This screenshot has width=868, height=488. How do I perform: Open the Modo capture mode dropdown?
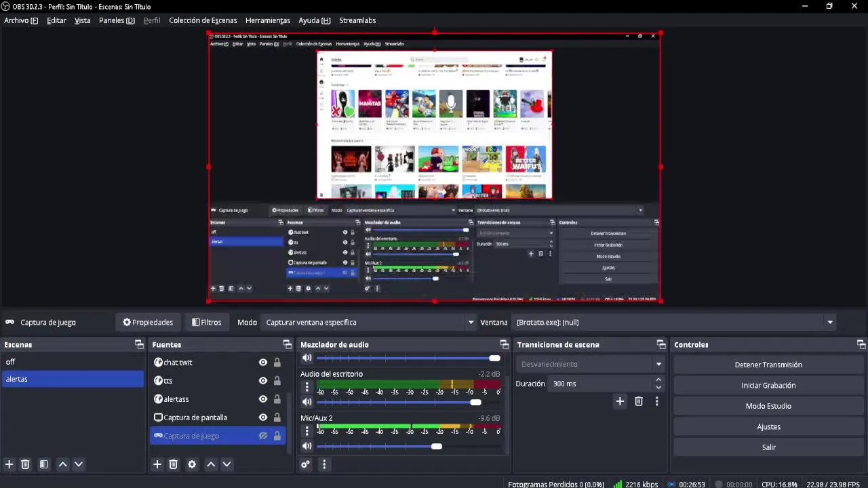pos(370,323)
